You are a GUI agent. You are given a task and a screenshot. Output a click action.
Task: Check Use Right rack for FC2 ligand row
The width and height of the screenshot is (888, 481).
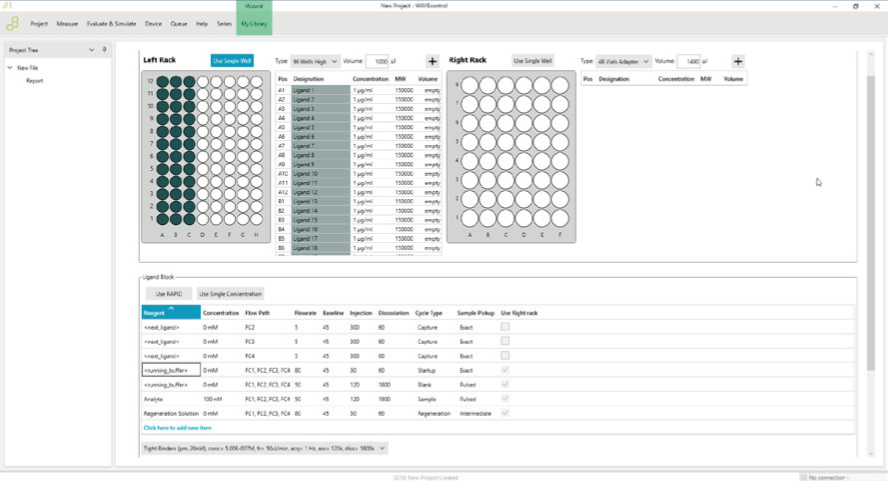click(x=505, y=327)
